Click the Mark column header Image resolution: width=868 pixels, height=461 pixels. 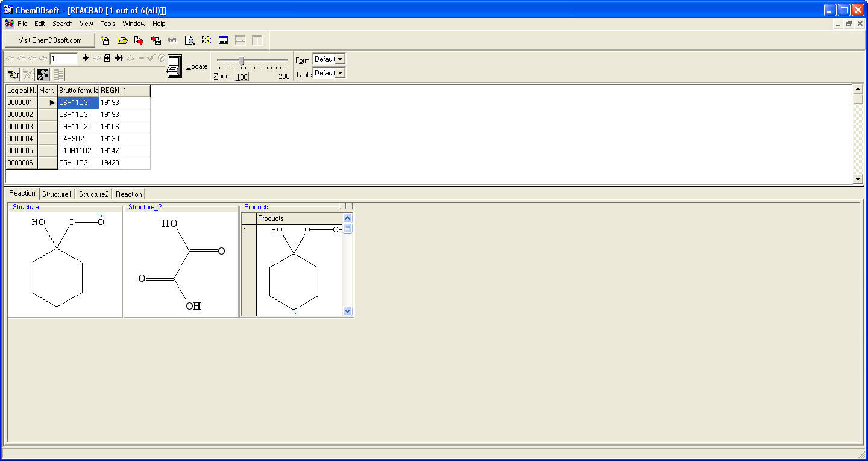pyautogui.click(x=47, y=91)
